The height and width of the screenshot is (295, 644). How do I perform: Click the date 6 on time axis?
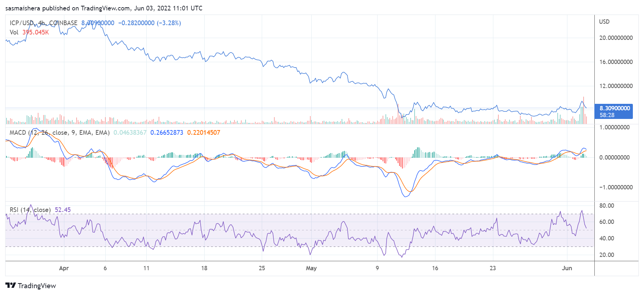pos(105,268)
